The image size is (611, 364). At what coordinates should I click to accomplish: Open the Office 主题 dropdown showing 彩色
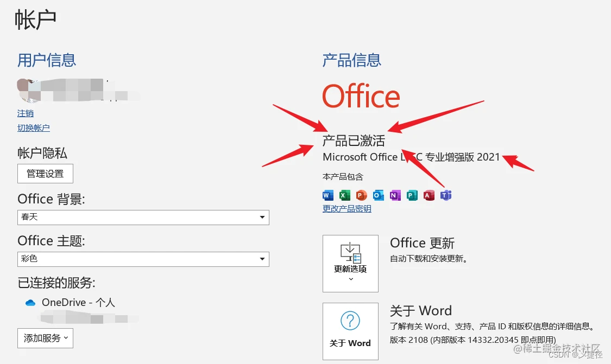pyautogui.click(x=143, y=259)
